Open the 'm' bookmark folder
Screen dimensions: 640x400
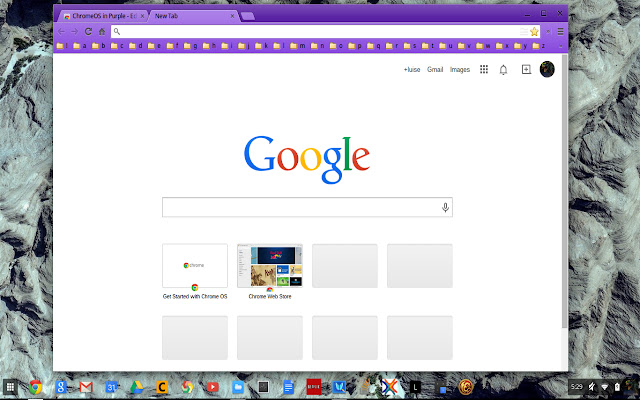(298, 46)
